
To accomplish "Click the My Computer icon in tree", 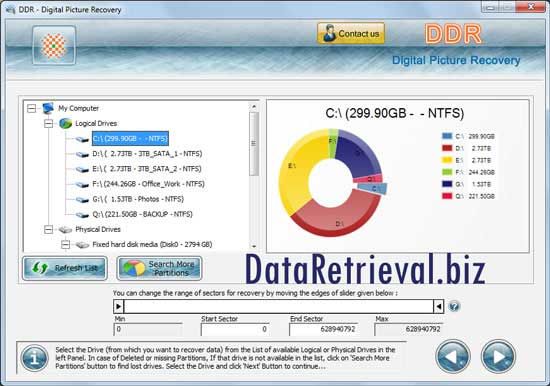I will [48, 108].
